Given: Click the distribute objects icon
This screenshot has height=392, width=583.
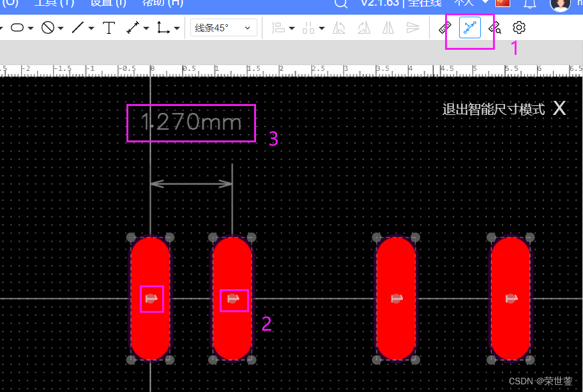Looking at the screenshot, I should [x=308, y=27].
